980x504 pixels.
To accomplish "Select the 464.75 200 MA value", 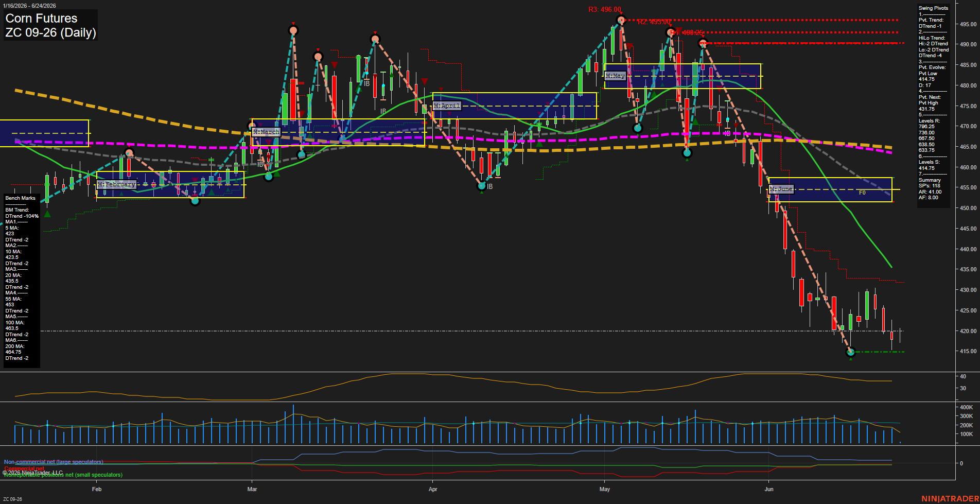I will [x=13, y=352].
